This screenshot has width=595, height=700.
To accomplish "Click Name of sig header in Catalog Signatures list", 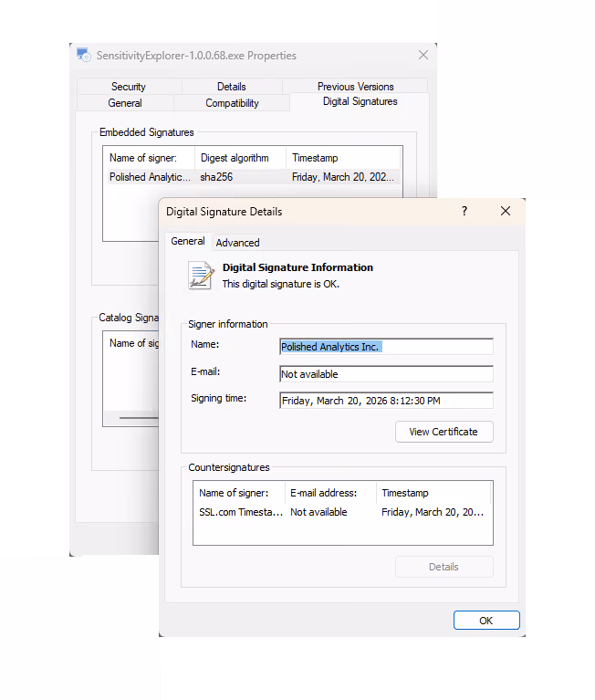I will [x=134, y=343].
